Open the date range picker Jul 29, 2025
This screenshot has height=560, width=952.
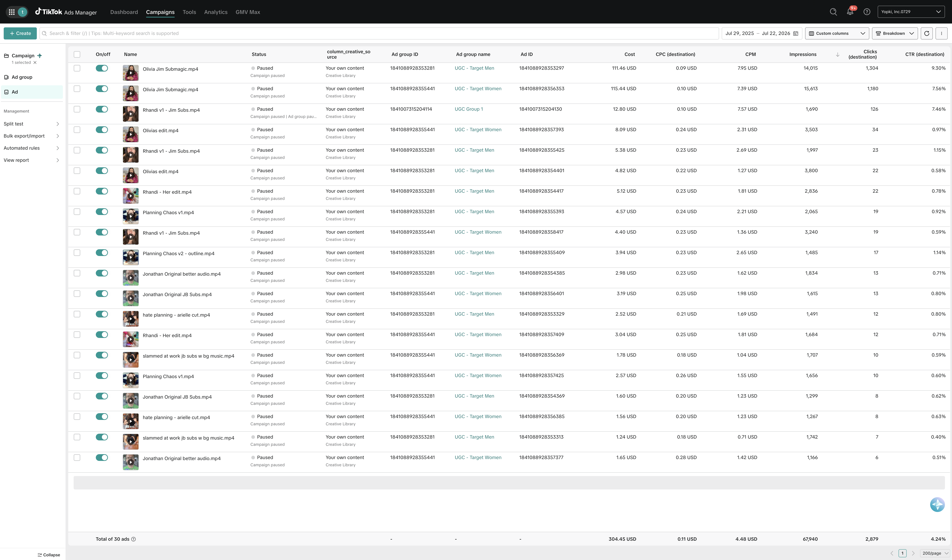pyautogui.click(x=762, y=33)
